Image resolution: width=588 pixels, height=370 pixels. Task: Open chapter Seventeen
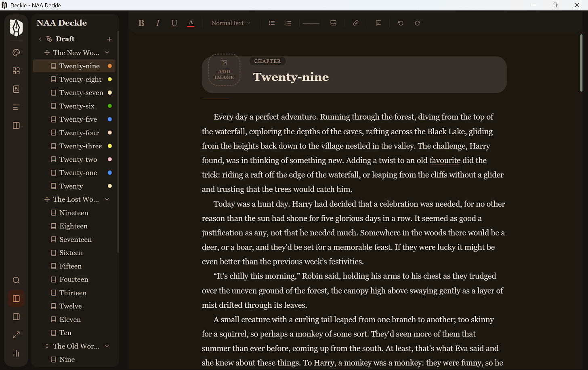point(74,239)
